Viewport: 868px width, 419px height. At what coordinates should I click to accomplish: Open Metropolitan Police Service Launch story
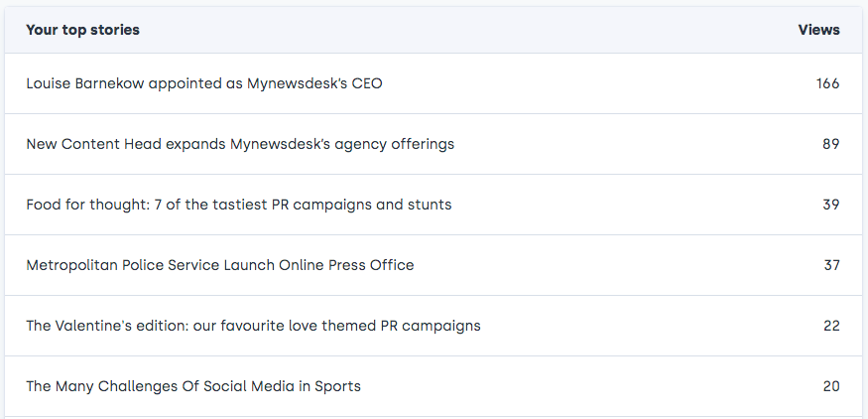[x=220, y=265]
